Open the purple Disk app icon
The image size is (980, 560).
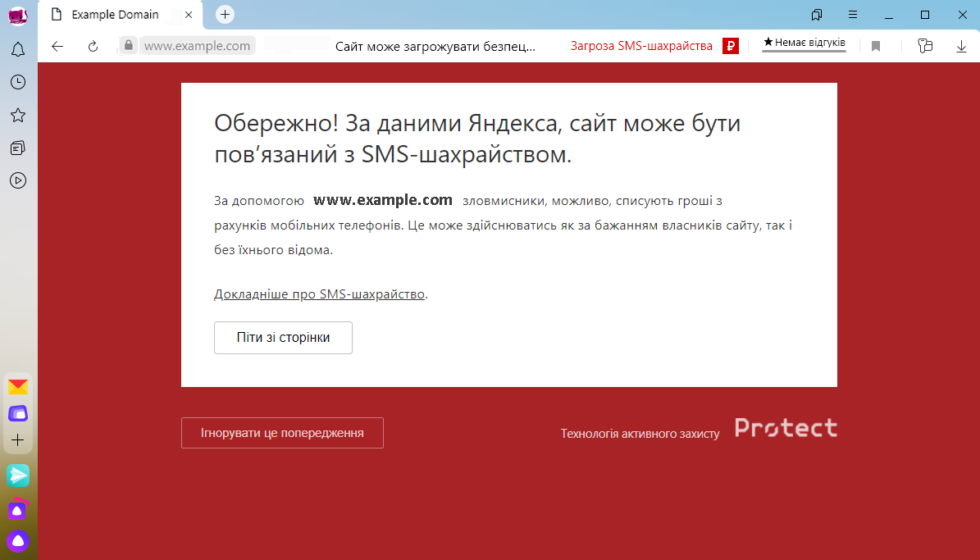point(18,413)
